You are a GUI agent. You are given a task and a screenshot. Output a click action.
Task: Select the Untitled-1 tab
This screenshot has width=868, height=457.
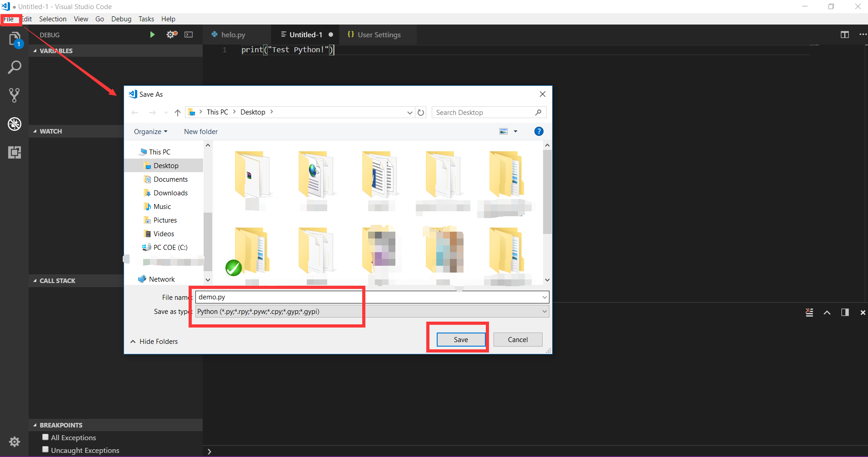pos(305,35)
